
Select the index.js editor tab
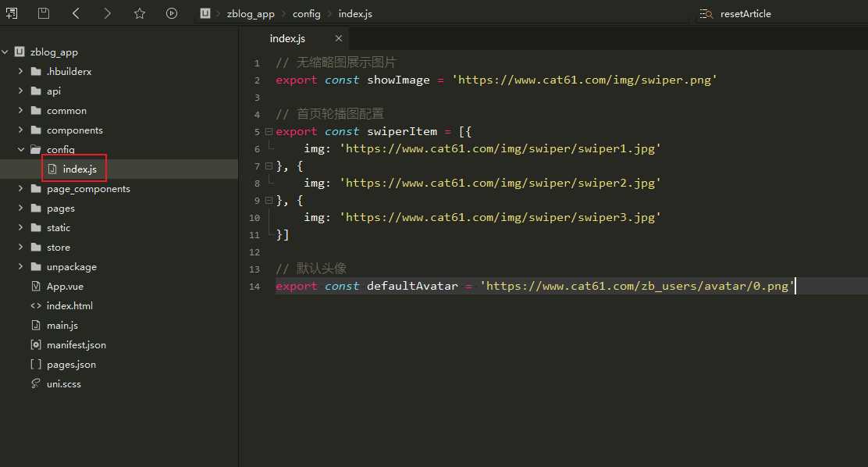tap(286, 38)
